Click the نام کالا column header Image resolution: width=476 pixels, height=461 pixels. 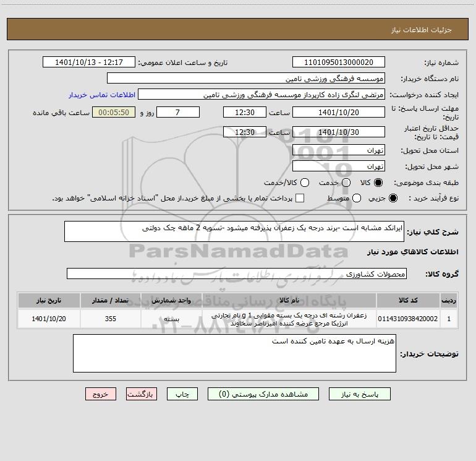pyautogui.click(x=289, y=300)
